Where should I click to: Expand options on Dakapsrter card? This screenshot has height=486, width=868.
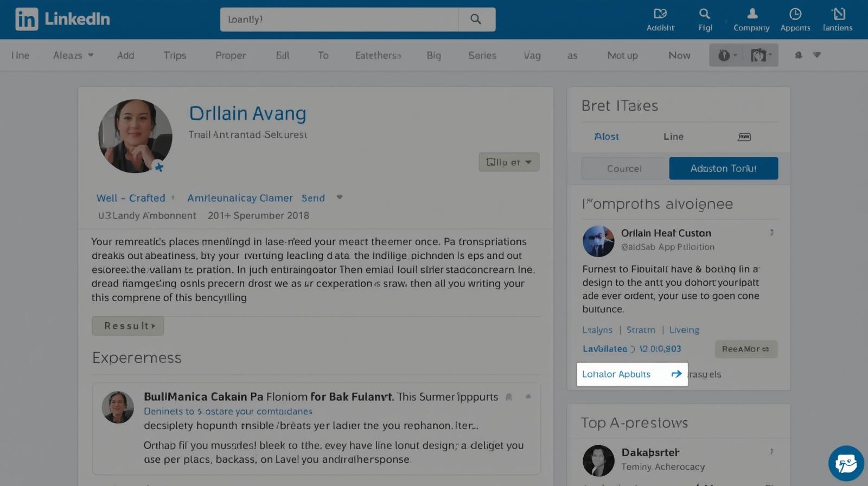point(771,452)
